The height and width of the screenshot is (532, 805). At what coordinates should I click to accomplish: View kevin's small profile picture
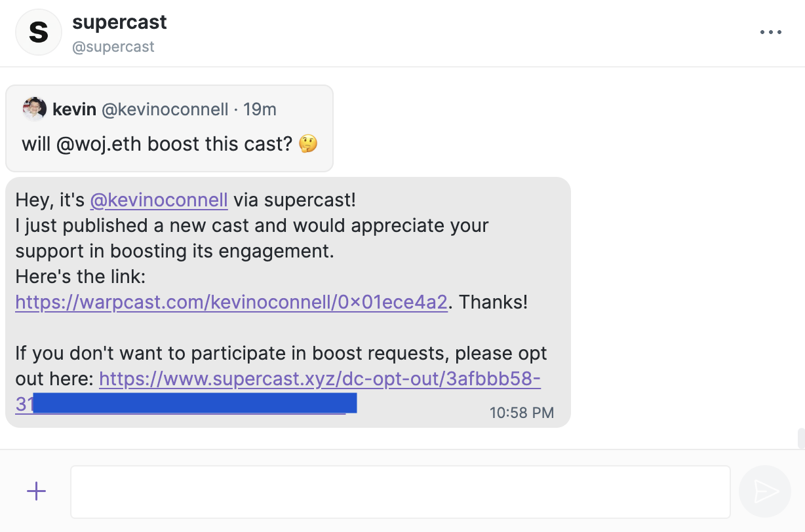34,109
